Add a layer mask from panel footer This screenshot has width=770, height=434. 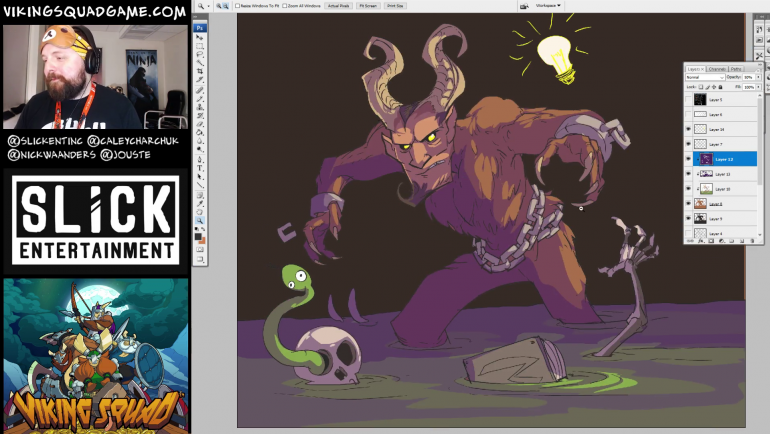click(x=711, y=241)
